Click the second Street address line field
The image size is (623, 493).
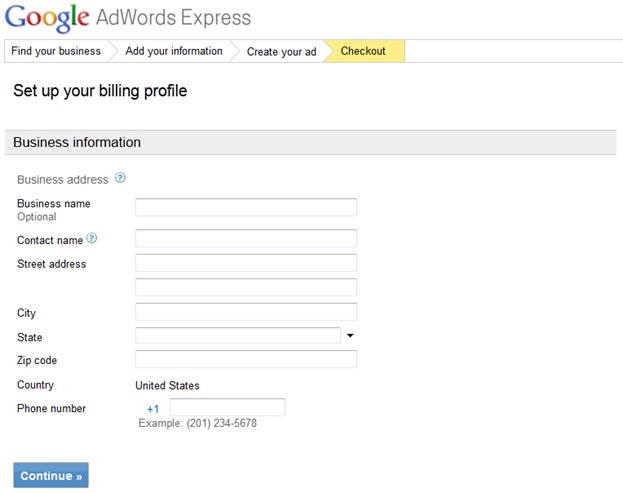tap(246, 287)
